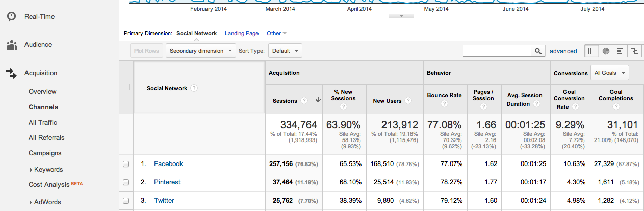The image size is (644, 211).
Task: Tick the Twitter row checkbox
Action: point(126,201)
